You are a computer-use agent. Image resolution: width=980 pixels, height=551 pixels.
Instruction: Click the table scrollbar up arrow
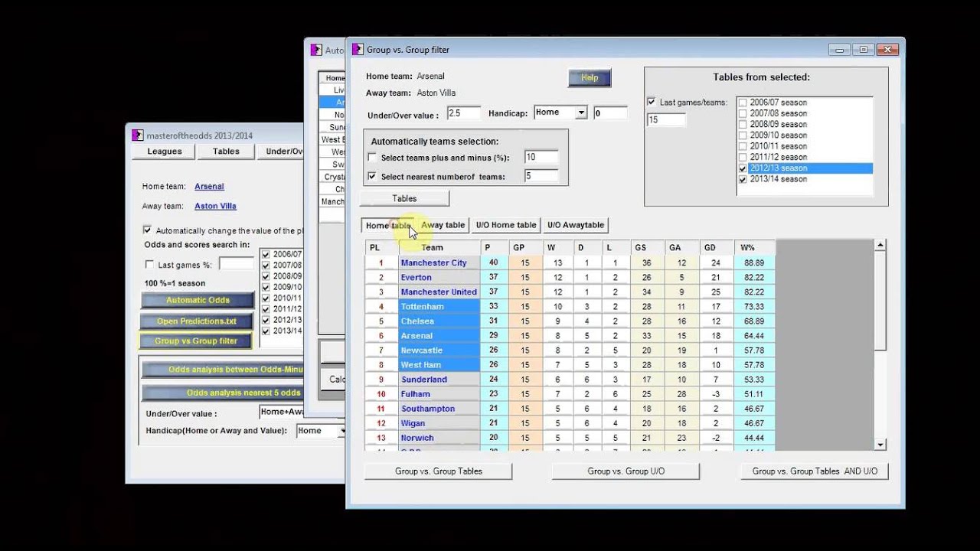click(x=880, y=246)
